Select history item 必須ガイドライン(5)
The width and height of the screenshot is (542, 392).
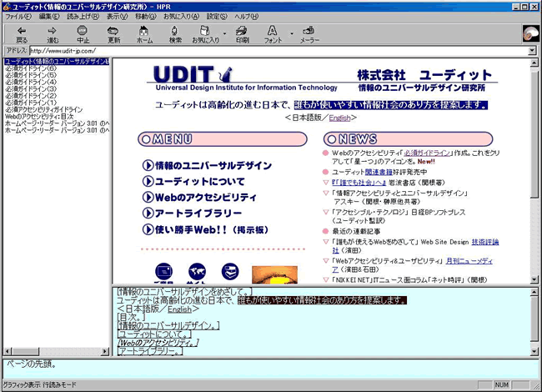tap(31, 75)
